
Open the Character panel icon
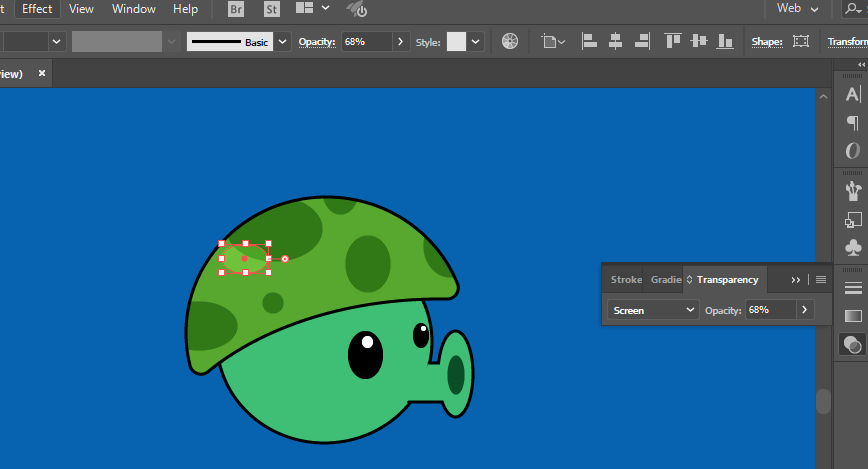click(x=852, y=94)
